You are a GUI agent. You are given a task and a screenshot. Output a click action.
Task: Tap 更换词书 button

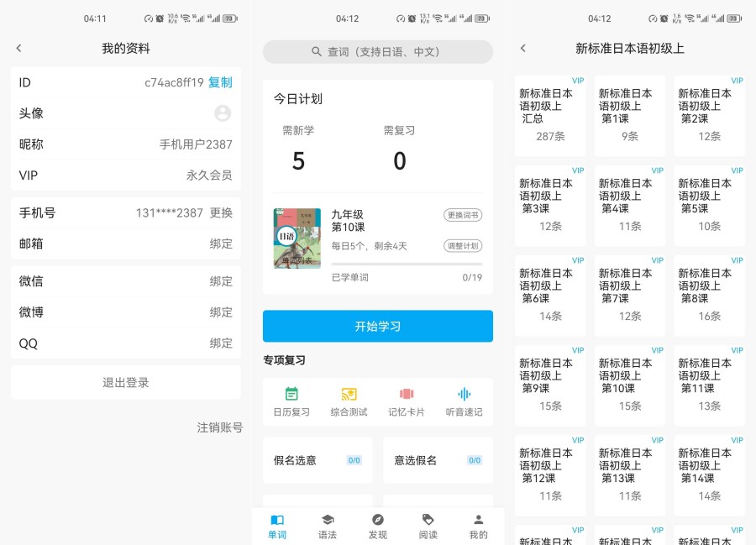coord(463,215)
